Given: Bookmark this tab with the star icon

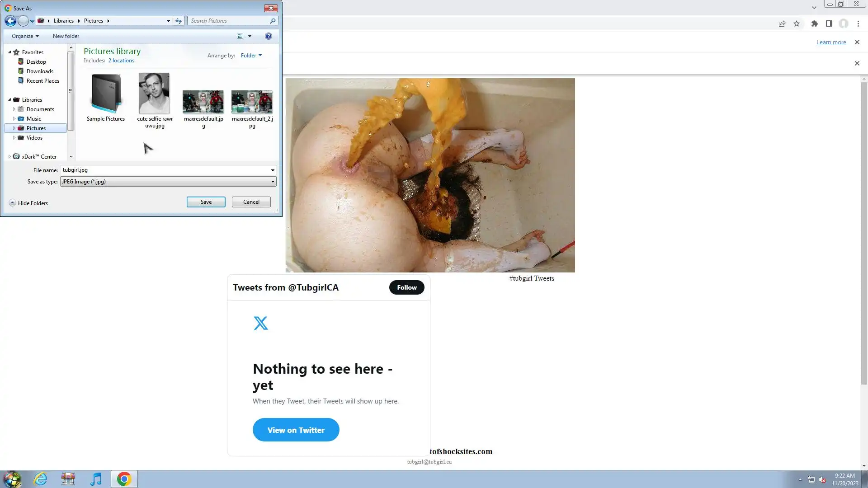Looking at the screenshot, I should tap(797, 23).
